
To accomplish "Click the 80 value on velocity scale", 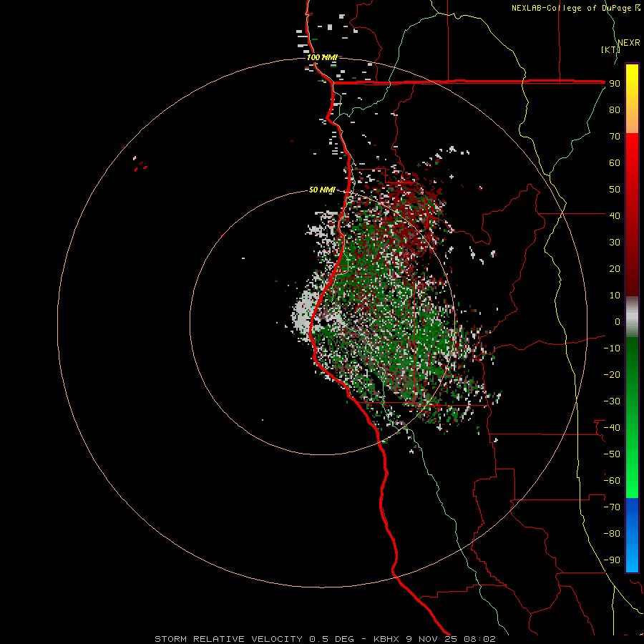I will tap(615, 110).
